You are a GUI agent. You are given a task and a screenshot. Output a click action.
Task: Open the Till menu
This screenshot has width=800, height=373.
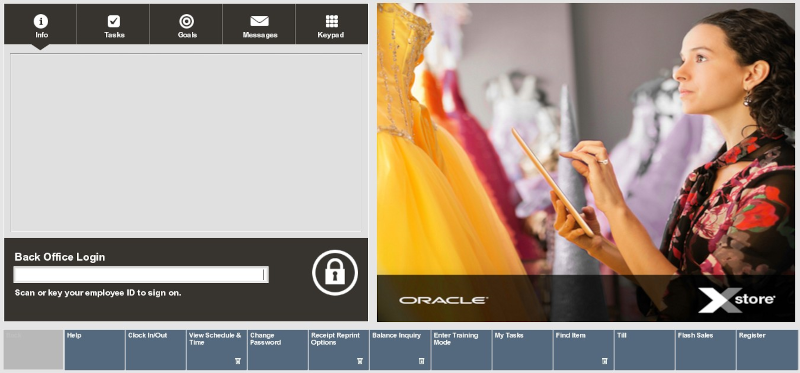click(x=644, y=350)
